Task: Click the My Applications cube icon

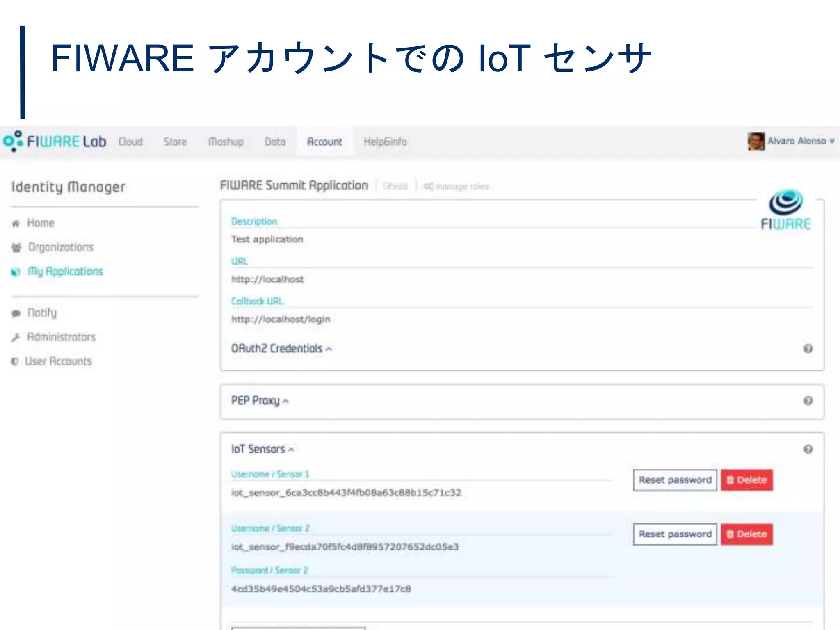Action: [16, 272]
